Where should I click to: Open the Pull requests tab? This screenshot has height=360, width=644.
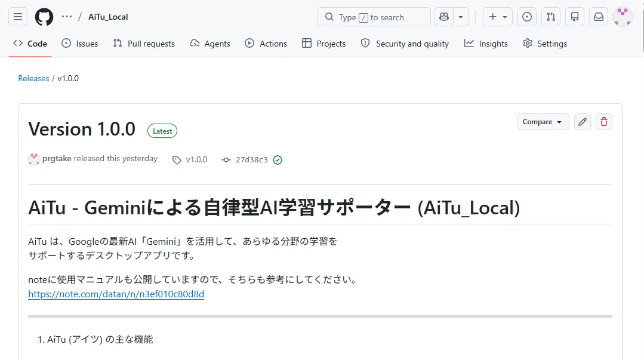144,44
